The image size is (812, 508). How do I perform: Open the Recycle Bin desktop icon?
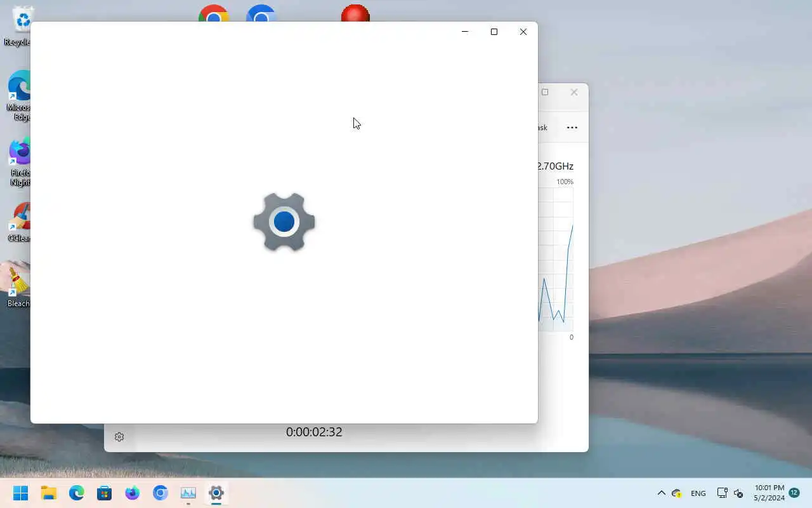tap(19, 27)
